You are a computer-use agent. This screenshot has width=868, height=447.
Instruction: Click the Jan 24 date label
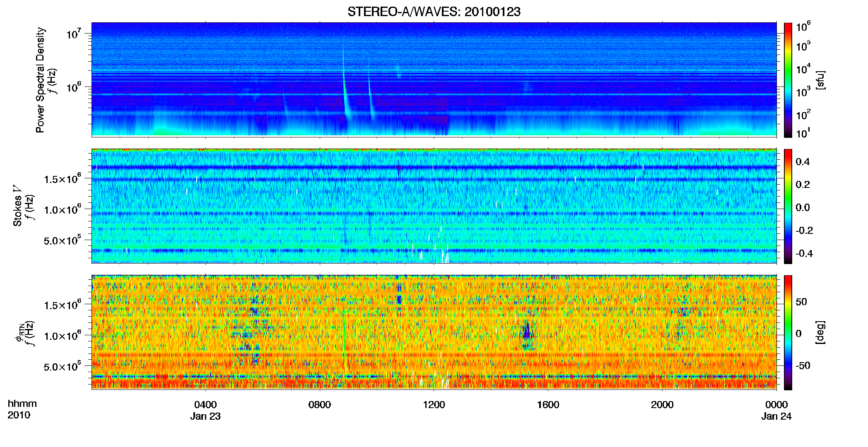[776, 416]
